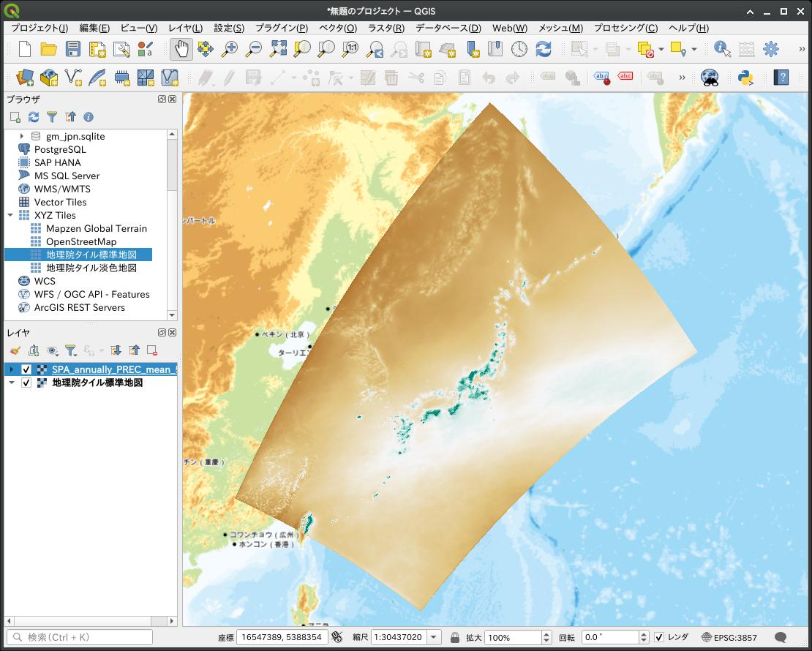Select PostgreSQL browser item

pyautogui.click(x=60, y=149)
